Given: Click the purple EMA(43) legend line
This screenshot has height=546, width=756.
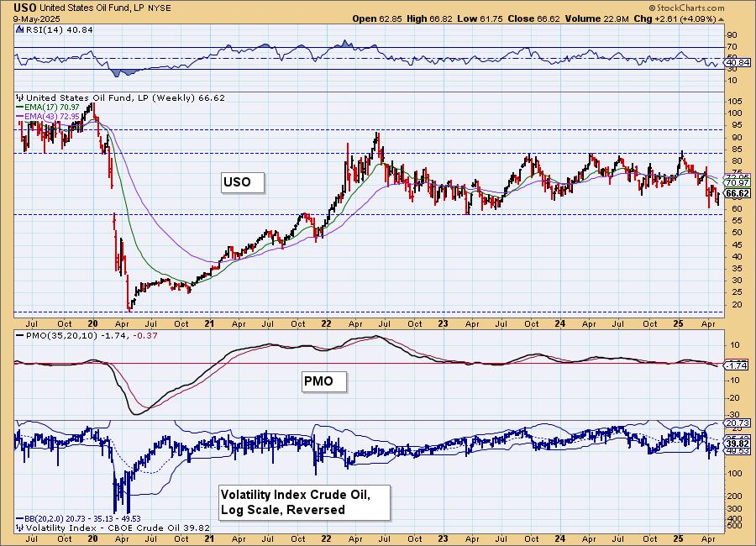Looking at the screenshot, I should pyautogui.click(x=20, y=117).
